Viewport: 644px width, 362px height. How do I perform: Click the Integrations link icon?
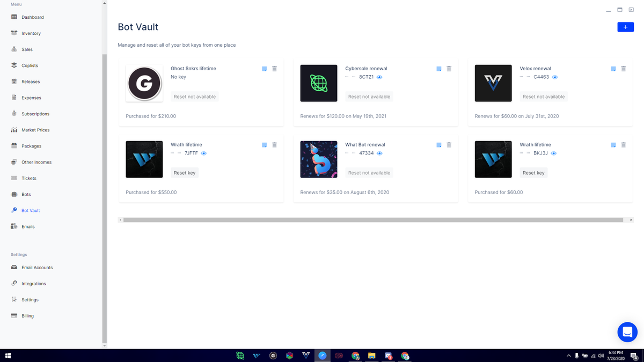click(14, 283)
